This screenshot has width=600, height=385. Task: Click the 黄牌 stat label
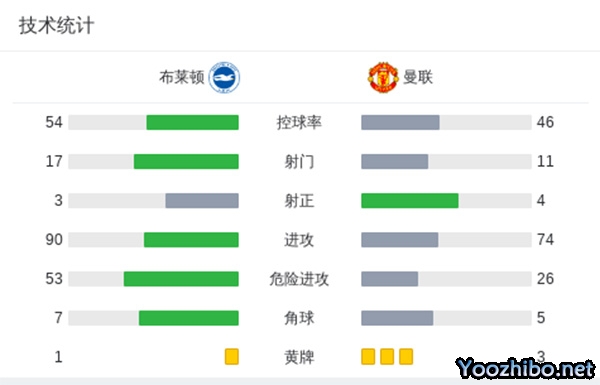pos(299,357)
